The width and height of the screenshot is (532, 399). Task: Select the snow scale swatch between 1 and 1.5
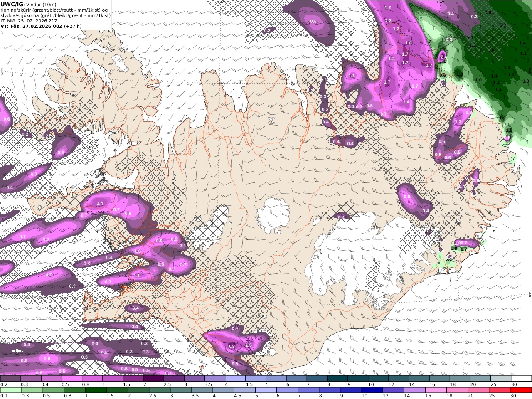(113, 379)
